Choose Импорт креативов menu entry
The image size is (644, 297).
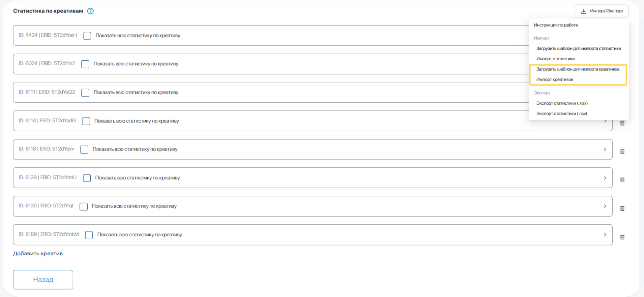tap(555, 79)
